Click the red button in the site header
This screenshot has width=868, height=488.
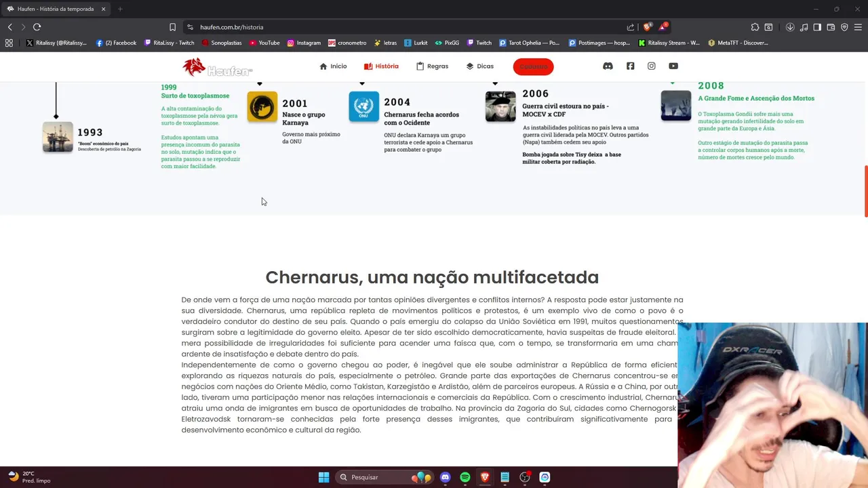[533, 66]
